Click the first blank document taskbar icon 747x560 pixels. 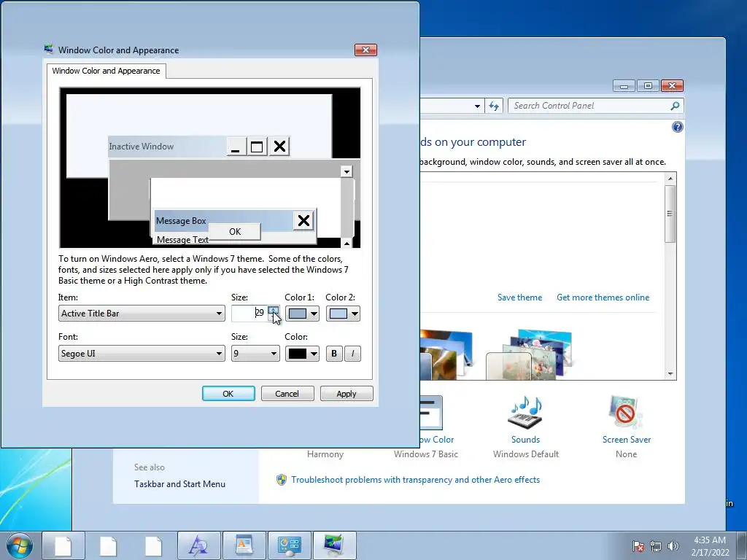point(63,545)
